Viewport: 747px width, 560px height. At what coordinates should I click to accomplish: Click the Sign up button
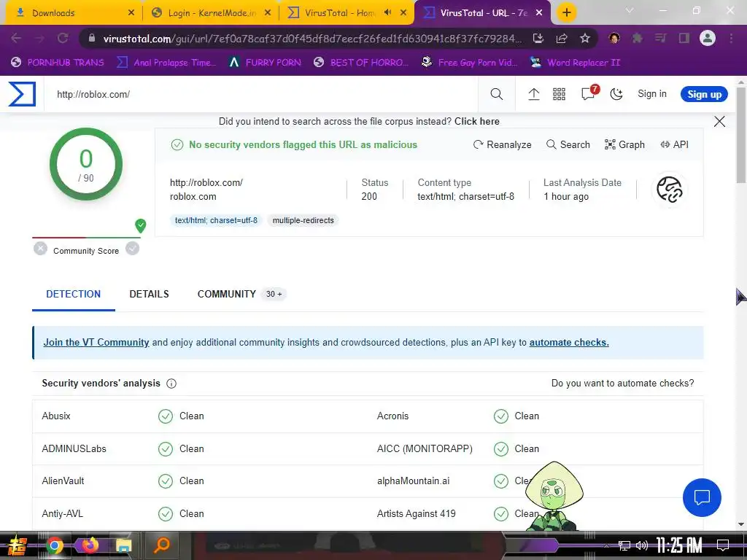point(704,94)
